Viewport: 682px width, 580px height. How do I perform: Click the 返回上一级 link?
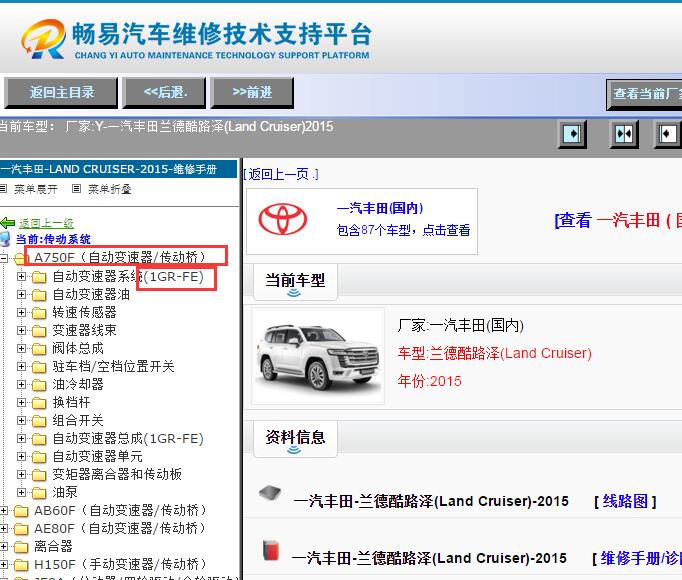(x=46, y=223)
